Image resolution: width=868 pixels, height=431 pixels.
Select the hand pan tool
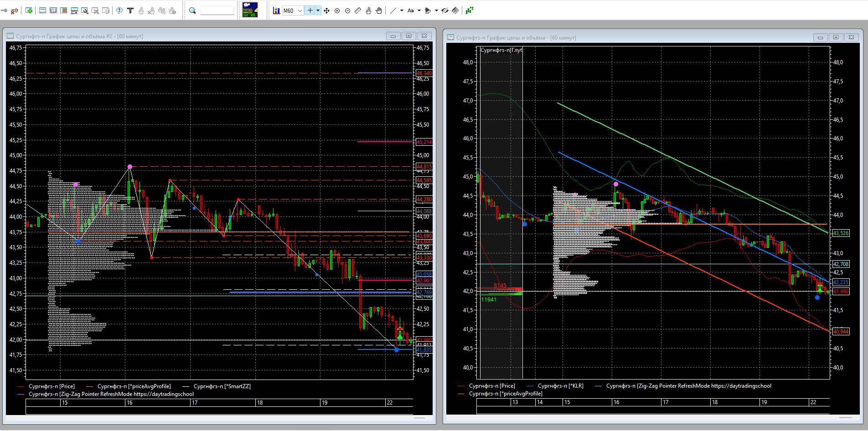click(x=379, y=10)
